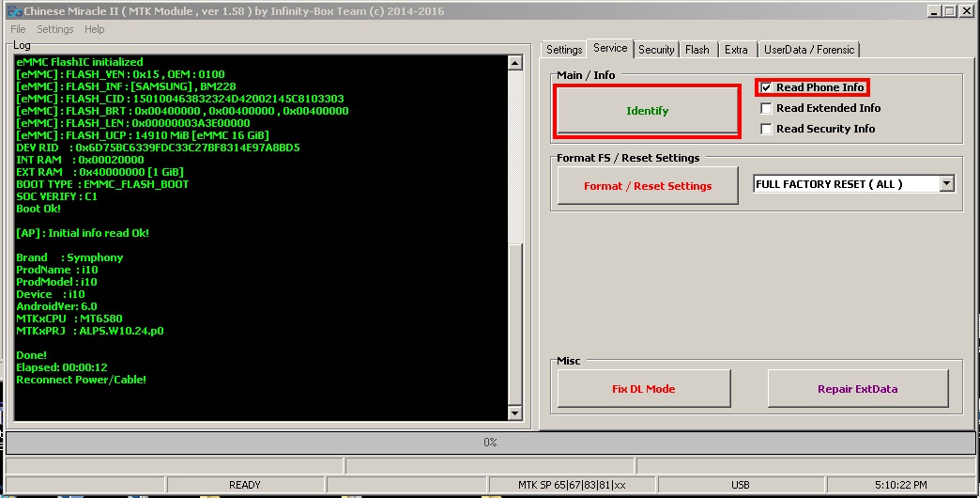The width and height of the screenshot is (980, 498).
Task: Click log line 'Elapsed: 00:00:12'
Action: pos(62,368)
